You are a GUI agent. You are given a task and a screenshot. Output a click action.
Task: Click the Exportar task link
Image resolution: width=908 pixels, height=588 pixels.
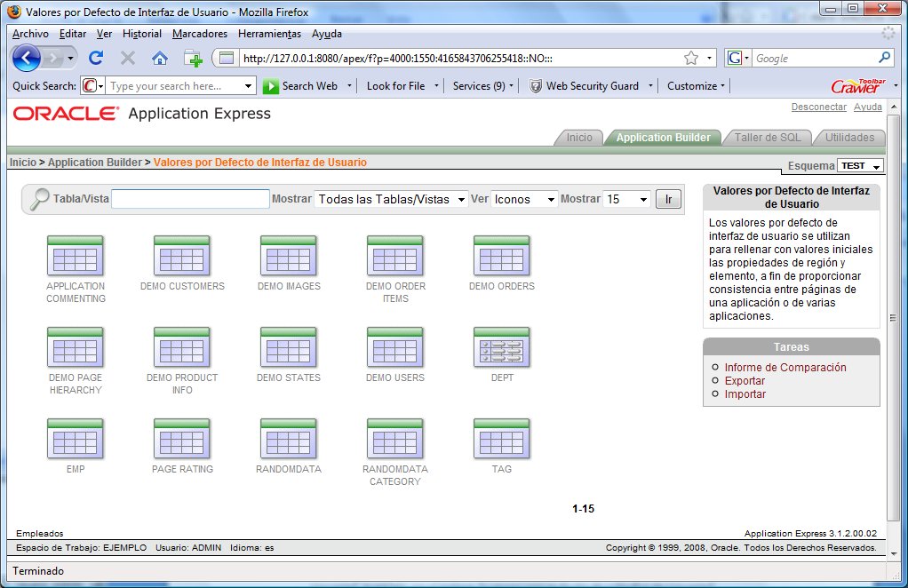tap(745, 381)
